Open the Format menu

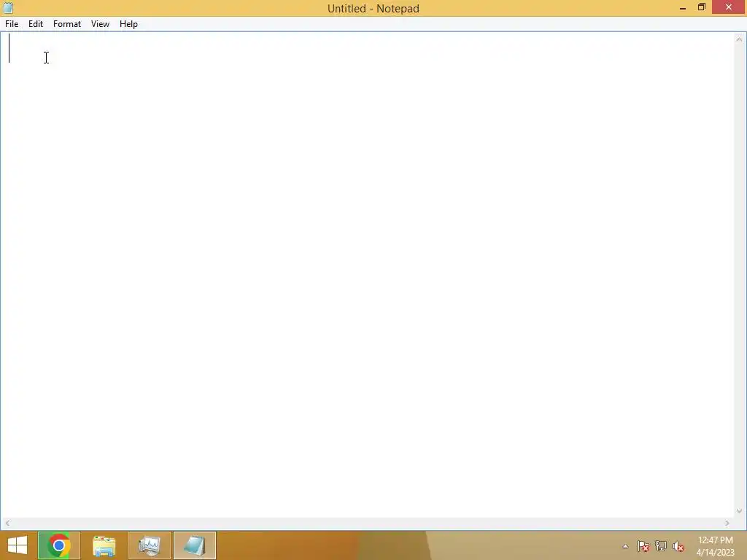[x=66, y=24]
